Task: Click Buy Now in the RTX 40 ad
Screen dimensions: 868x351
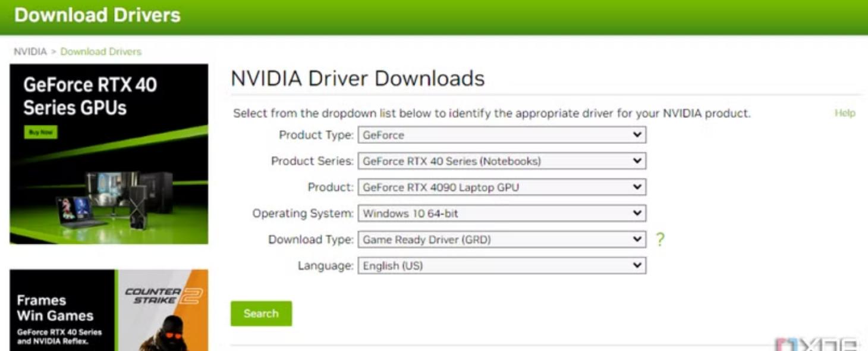Action: (40, 132)
